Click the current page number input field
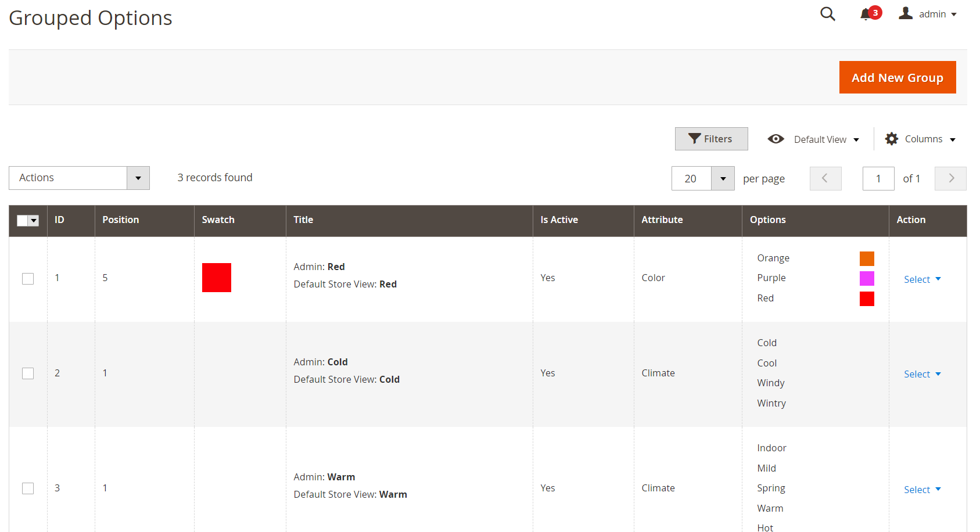 pyautogui.click(x=878, y=178)
